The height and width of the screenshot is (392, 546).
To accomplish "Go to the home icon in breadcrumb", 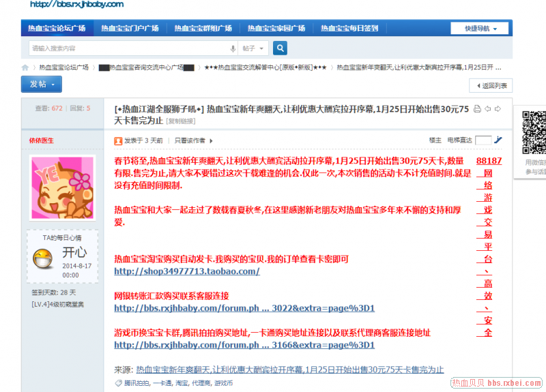I will tap(25, 67).
